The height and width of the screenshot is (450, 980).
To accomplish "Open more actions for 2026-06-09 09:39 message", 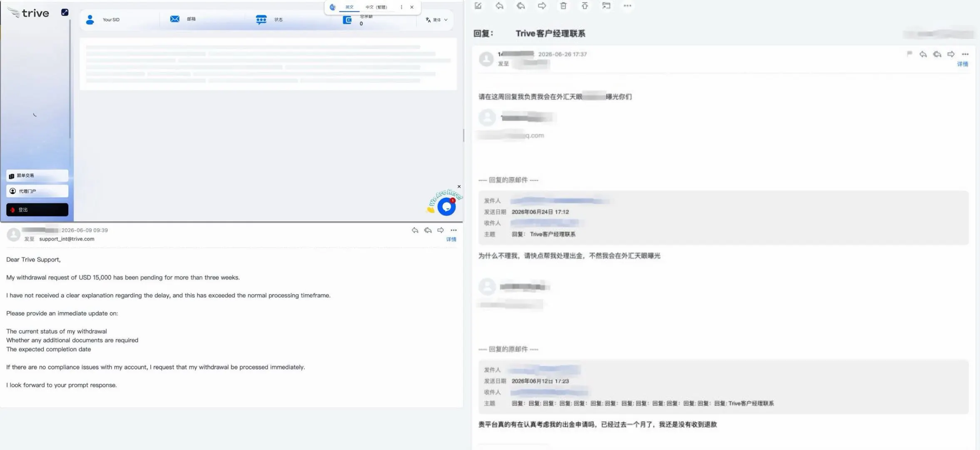I will point(454,230).
